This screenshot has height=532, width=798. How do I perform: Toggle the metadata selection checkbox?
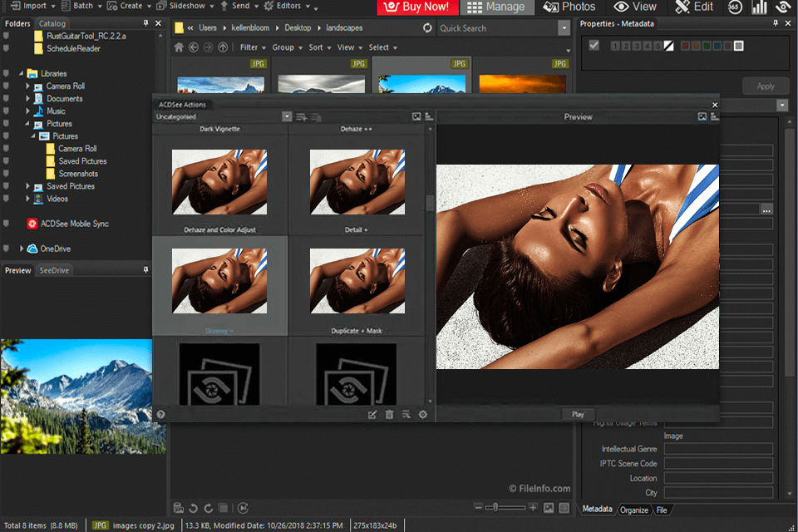tap(594, 46)
